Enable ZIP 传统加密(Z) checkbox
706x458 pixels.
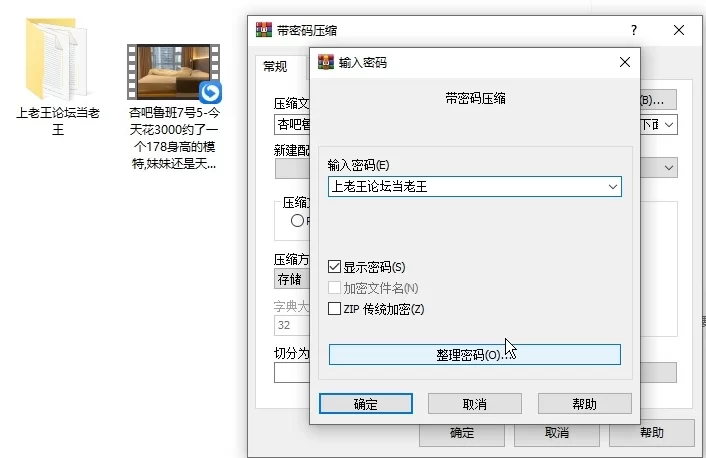point(334,309)
